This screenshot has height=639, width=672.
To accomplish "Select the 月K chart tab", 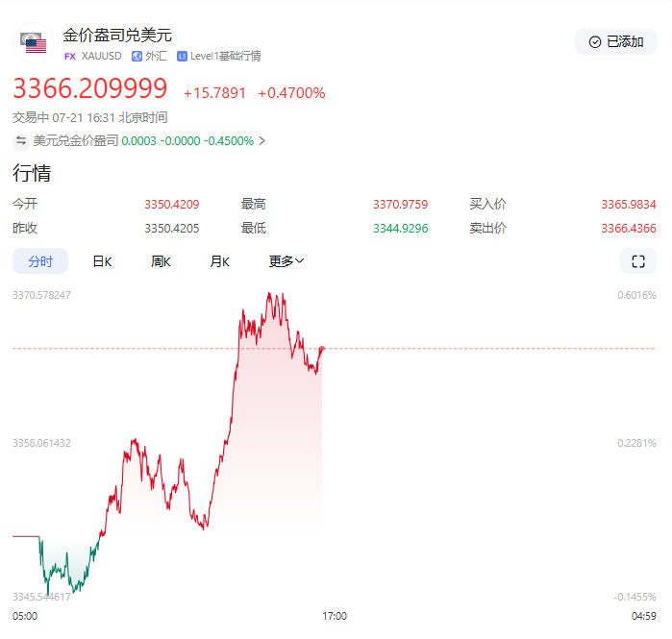I will pyautogui.click(x=220, y=261).
